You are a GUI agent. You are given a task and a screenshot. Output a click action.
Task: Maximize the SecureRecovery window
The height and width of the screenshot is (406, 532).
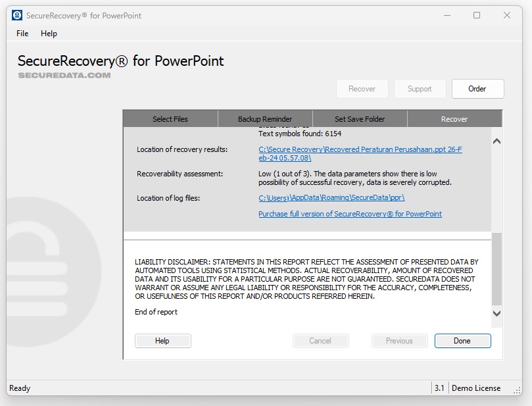coord(477,15)
